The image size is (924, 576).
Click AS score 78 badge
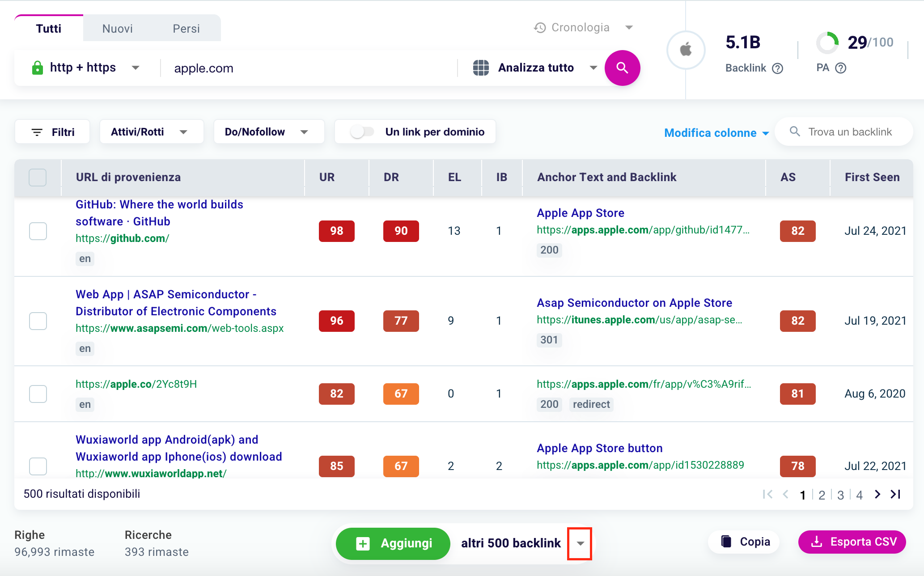tap(798, 466)
